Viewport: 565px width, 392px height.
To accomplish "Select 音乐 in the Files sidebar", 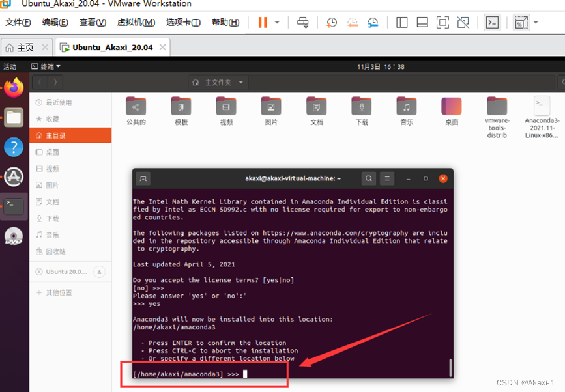I will pyautogui.click(x=70, y=235).
